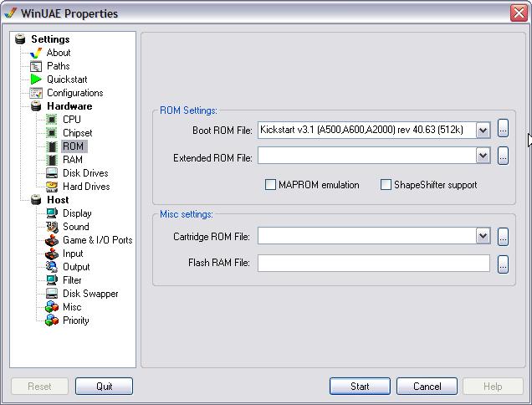Click inside the Extended ROM File field
The width and height of the screenshot is (532, 405).
[x=366, y=156]
